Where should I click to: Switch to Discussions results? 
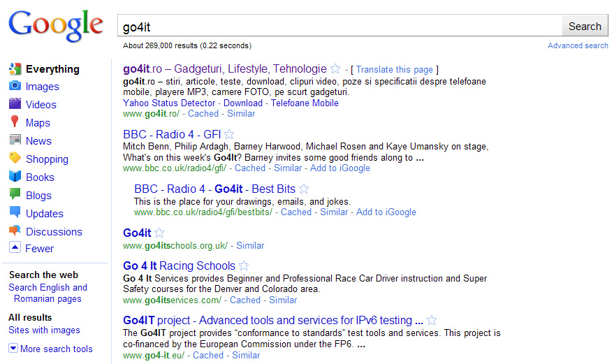(54, 232)
